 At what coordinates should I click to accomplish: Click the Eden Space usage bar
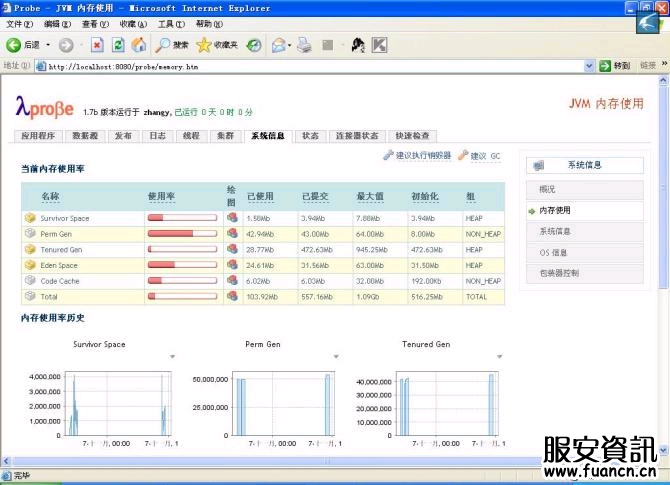[182, 265]
